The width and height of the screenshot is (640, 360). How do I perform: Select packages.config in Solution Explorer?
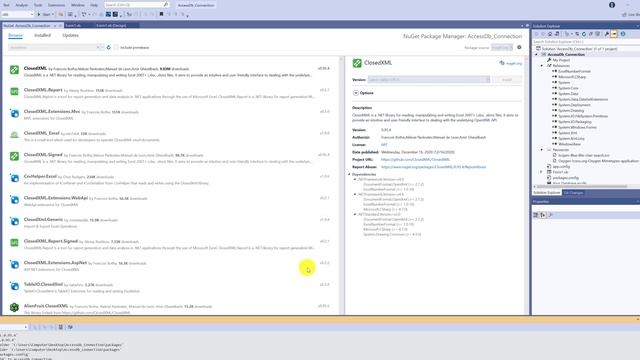[565, 178]
